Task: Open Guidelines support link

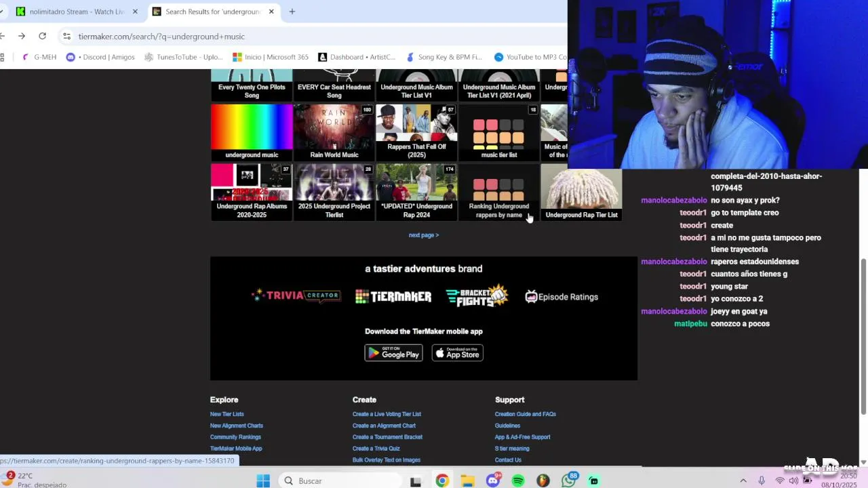Action: tap(507, 426)
